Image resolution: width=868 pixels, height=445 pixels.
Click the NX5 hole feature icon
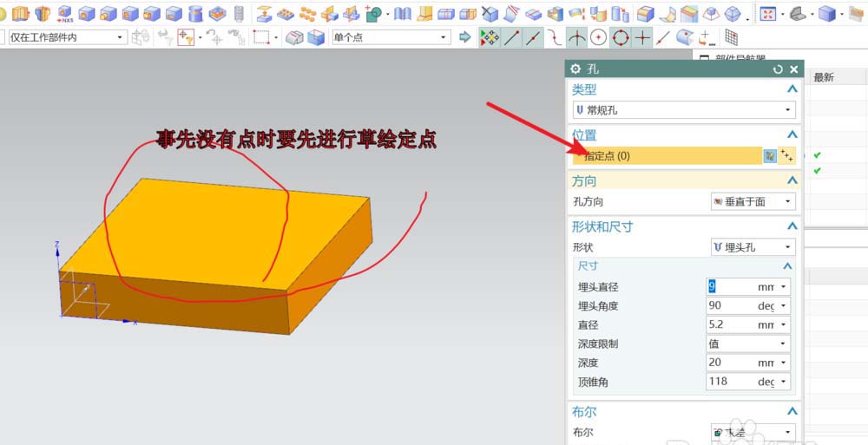(x=65, y=13)
